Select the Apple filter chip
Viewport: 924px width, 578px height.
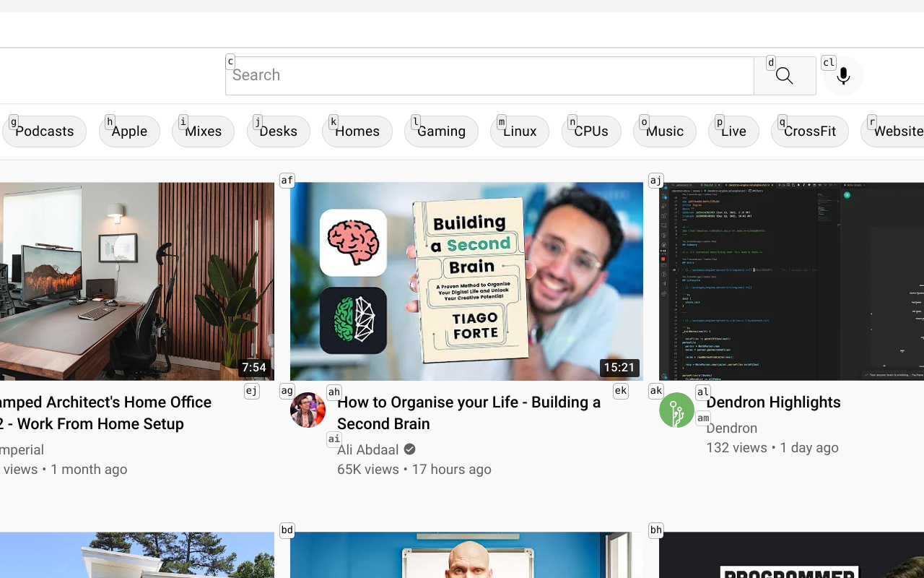coord(129,131)
